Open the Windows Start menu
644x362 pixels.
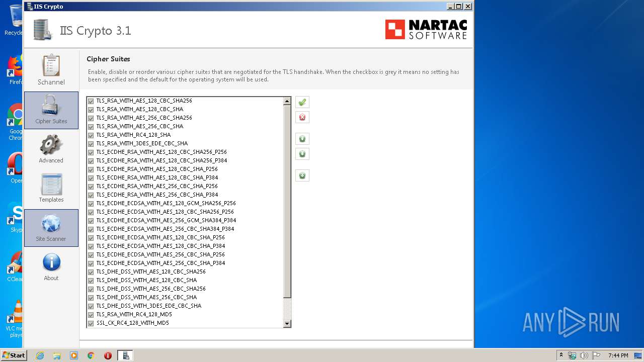click(14, 355)
